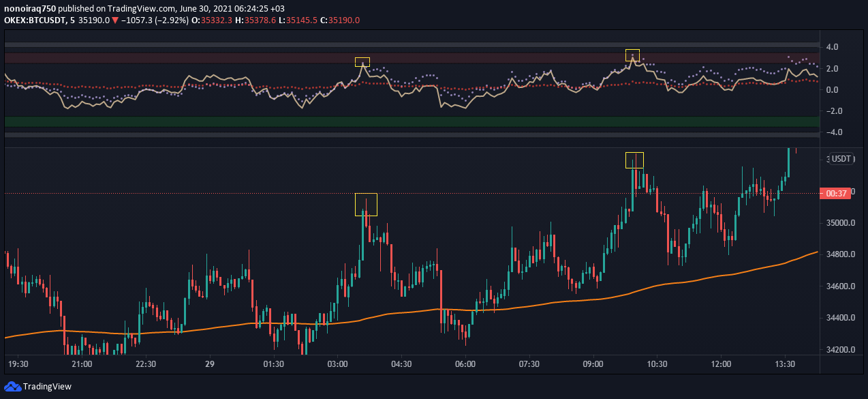The height and width of the screenshot is (399, 868).
Task: Click the publisher line starting with nonoiraq750
Action: click(x=144, y=8)
